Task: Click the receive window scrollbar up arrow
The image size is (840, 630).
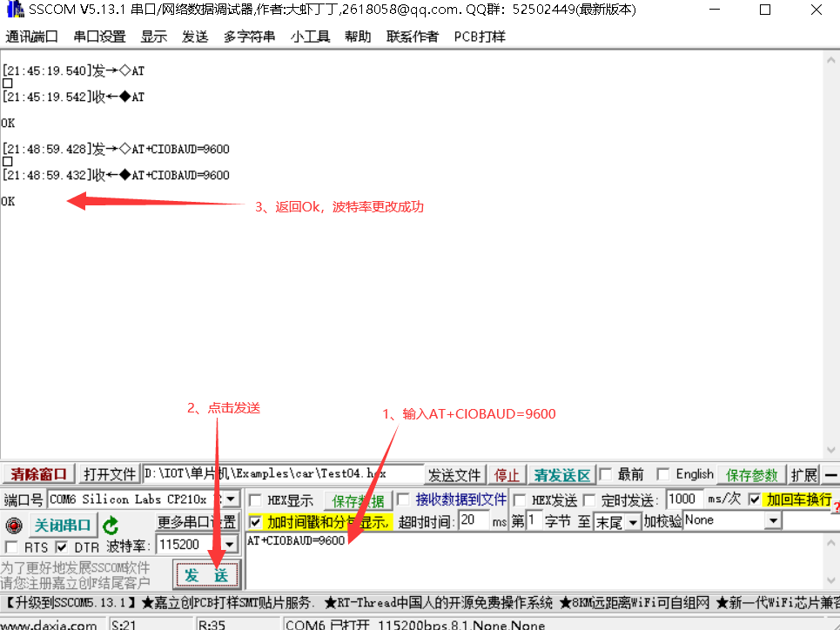Action: pos(830,59)
